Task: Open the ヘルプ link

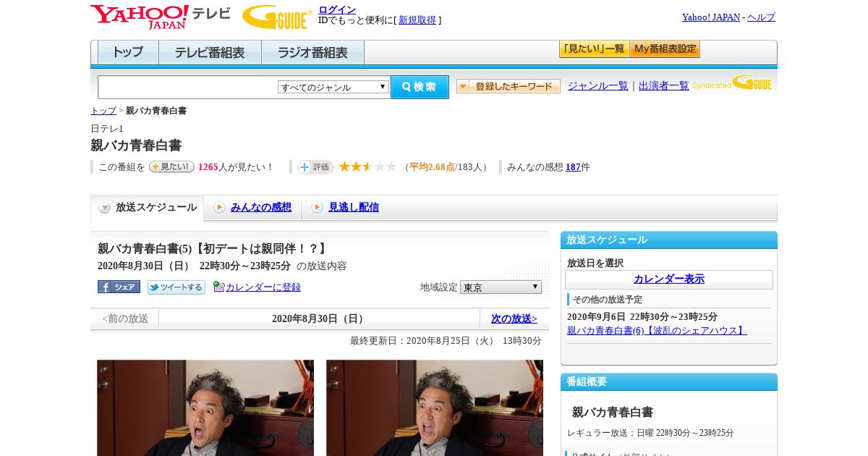Action: coord(761,17)
